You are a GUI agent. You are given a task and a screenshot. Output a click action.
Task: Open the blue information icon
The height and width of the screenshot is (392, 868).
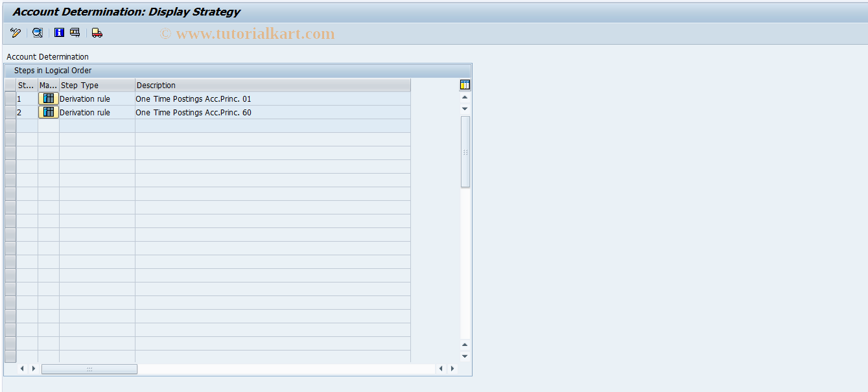pos(59,33)
